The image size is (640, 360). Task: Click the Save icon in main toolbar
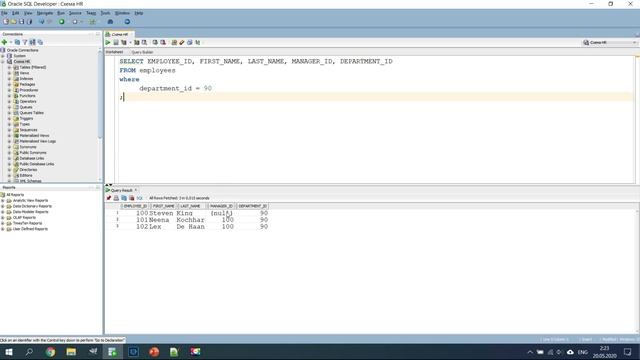[21, 22]
